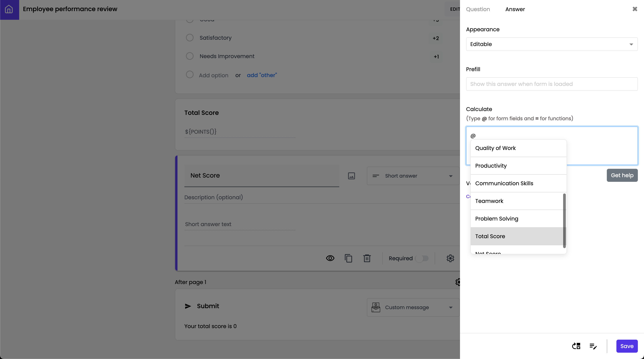
Task: Click the answer settings icon in toolbar
Action: point(594,346)
